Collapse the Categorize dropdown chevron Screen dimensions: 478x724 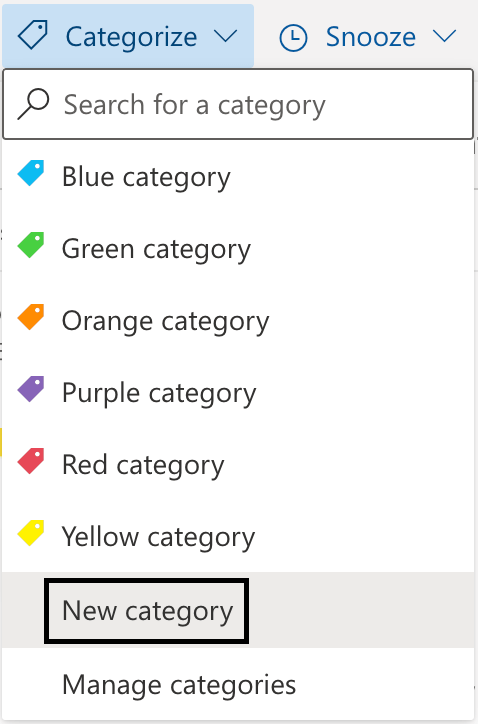226,36
